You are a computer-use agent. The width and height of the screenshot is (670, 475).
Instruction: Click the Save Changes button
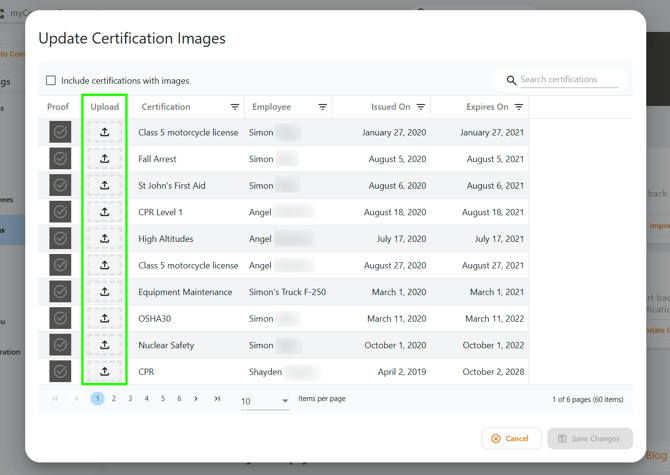pos(589,438)
